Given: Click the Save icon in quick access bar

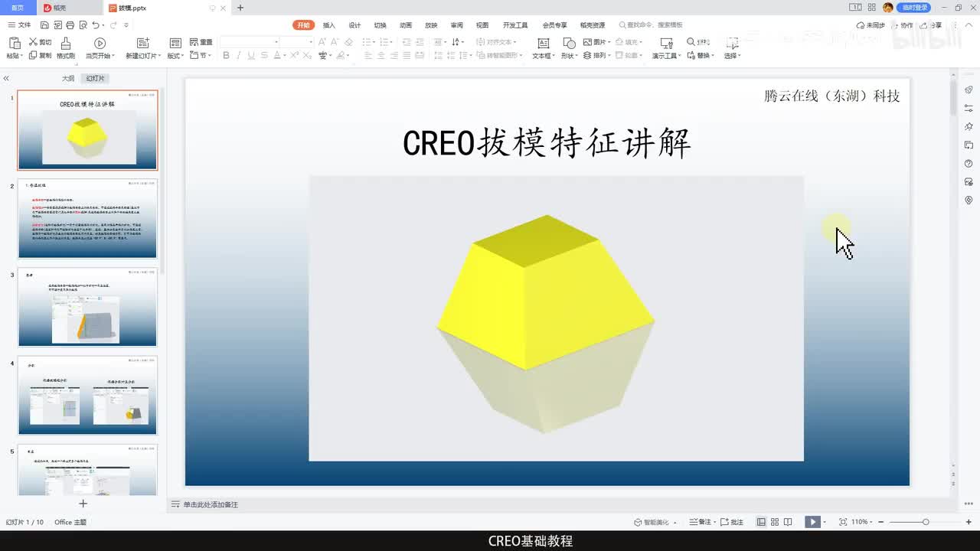Looking at the screenshot, I should (x=46, y=25).
